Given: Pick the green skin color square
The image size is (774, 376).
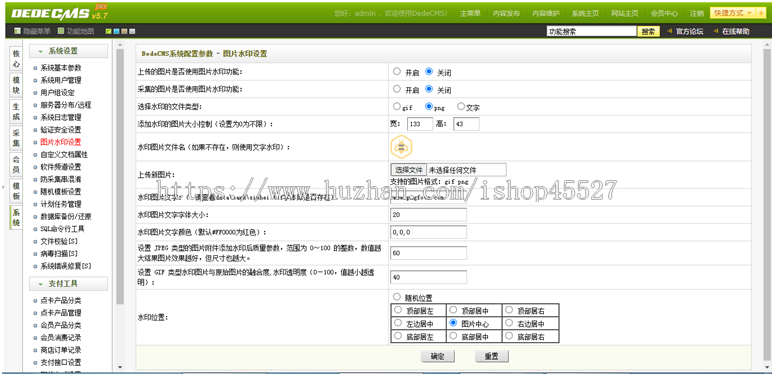Looking at the screenshot, I should (109, 32).
